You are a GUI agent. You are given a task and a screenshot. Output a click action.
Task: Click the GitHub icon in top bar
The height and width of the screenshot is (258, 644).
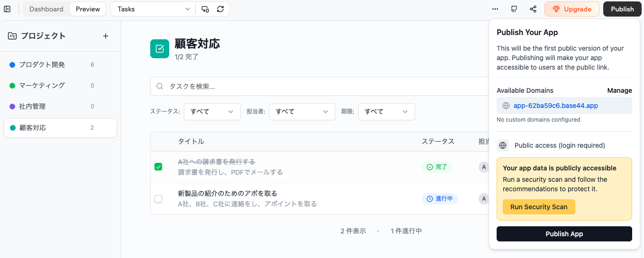click(x=514, y=9)
